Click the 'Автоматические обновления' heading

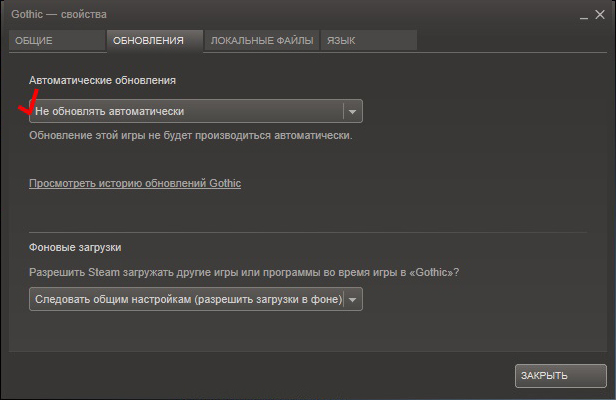pos(94,79)
